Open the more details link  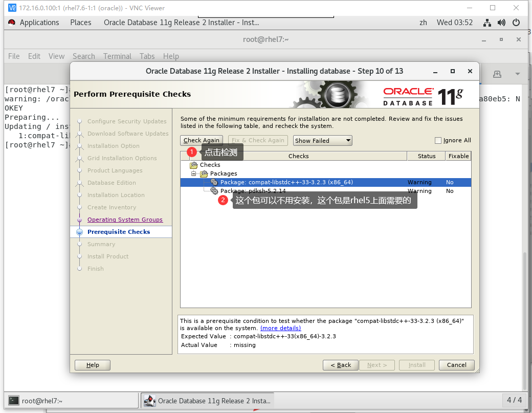[281, 328]
